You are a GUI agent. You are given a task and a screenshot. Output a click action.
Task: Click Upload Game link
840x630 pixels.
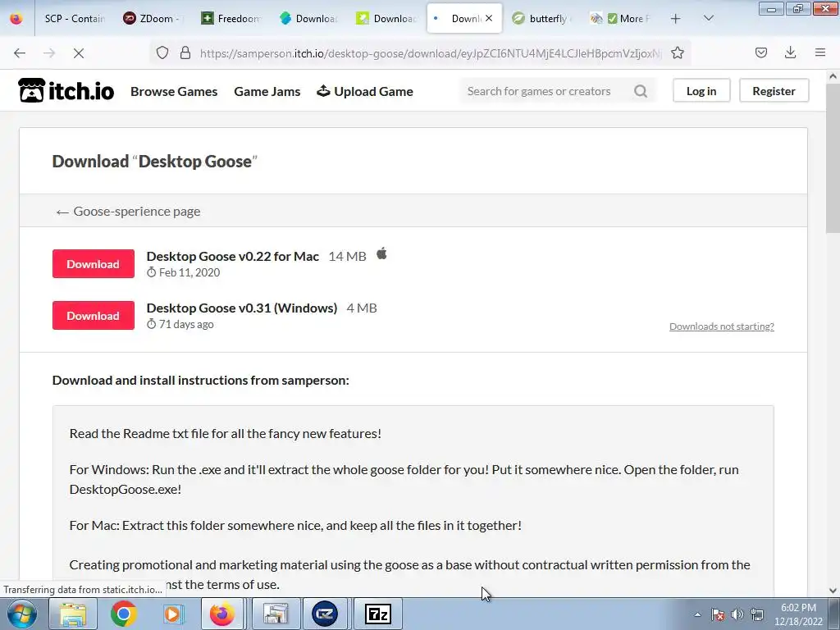pyautogui.click(x=365, y=92)
